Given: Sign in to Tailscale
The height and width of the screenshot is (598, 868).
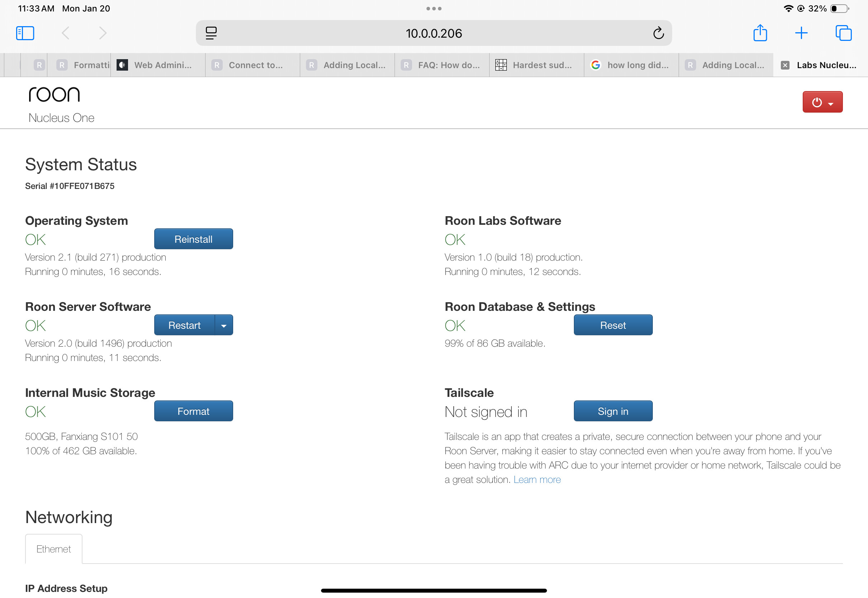Looking at the screenshot, I should [613, 411].
